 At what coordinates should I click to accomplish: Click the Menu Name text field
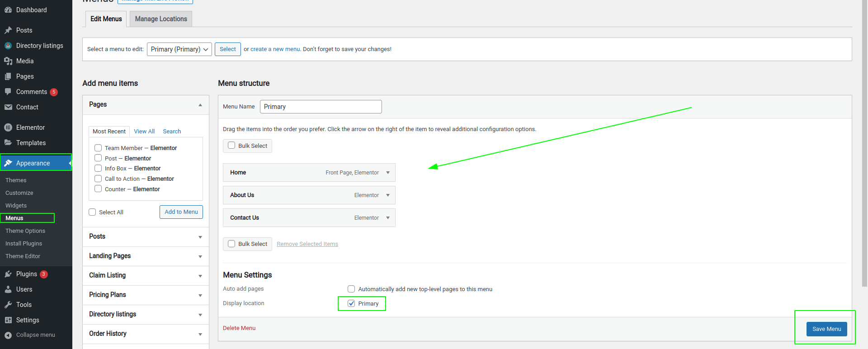[321, 107]
